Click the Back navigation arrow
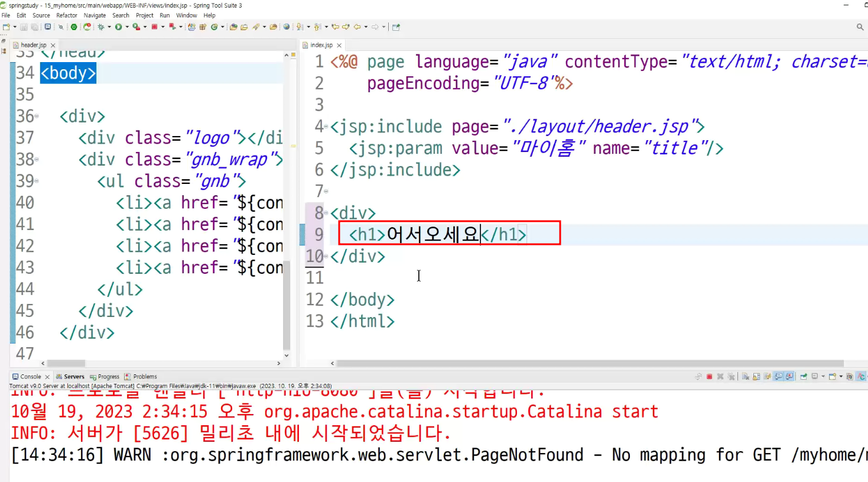Viewport: 868px width, 482px height. (x=357, y=27)
